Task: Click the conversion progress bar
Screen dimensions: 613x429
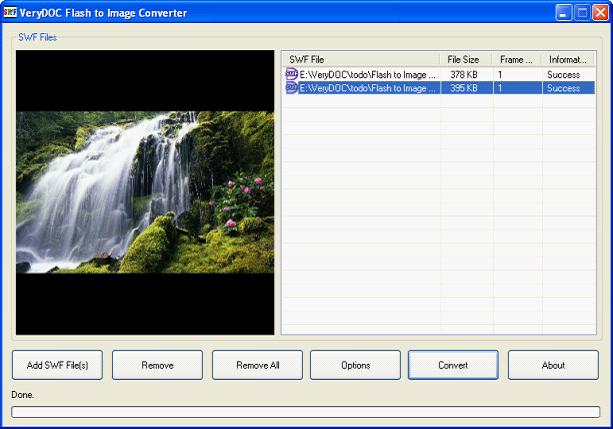Action: (306, 412)
